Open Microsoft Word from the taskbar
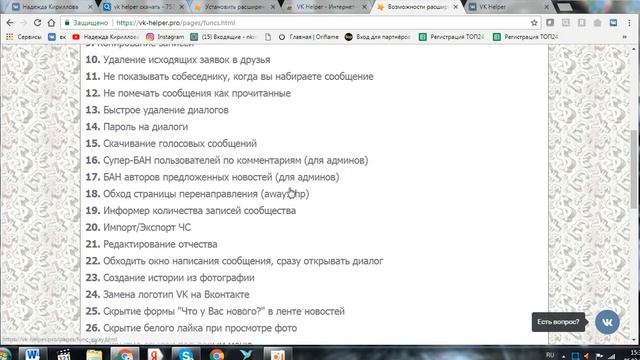Viewport: 640px width, 360px height. click(x=33, y=354)
